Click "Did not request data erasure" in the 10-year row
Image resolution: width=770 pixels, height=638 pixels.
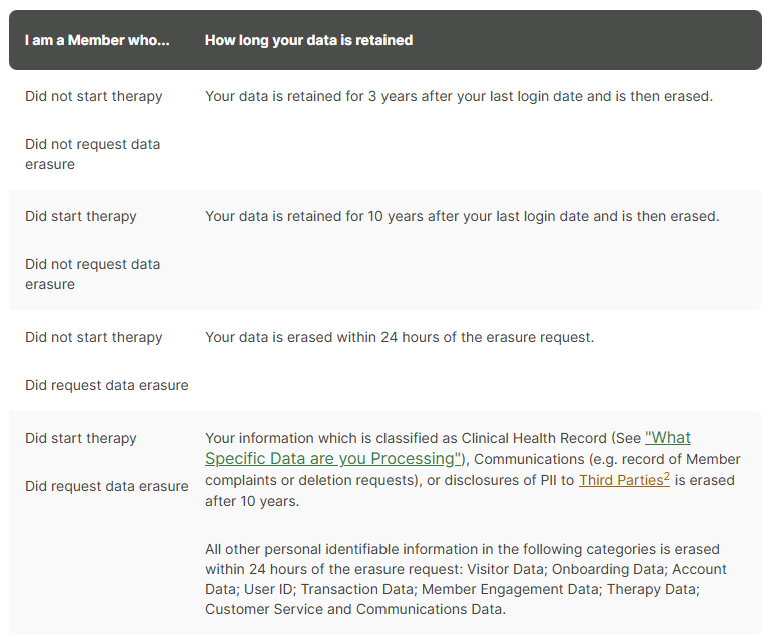[92, 274]
